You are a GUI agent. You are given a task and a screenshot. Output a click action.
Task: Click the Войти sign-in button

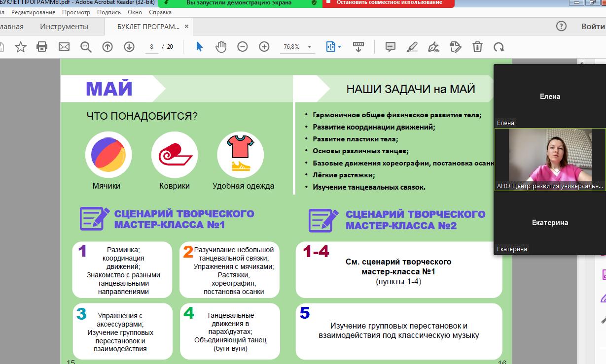click(x=593, y=26)
